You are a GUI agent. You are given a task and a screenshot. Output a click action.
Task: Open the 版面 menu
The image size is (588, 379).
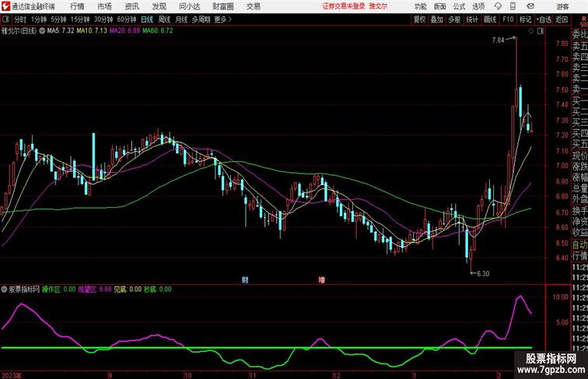[x=440, y=6]
